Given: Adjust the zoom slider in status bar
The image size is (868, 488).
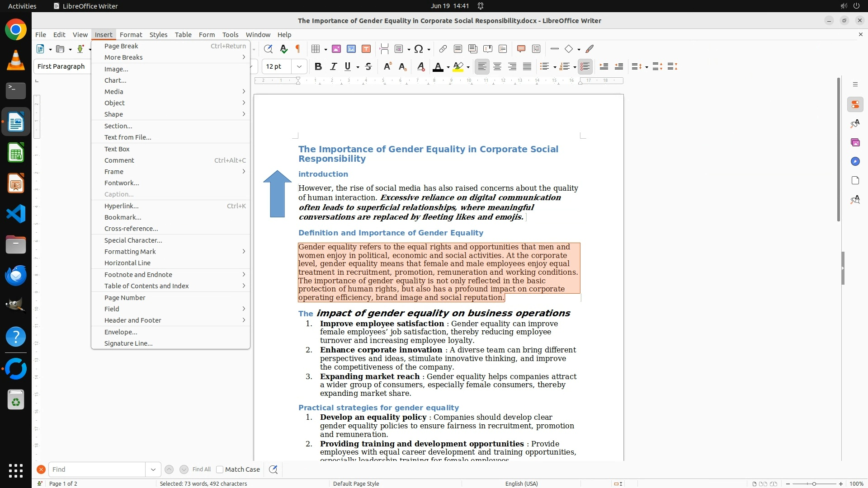Looking at the screenshot, I should pos(814,483).
